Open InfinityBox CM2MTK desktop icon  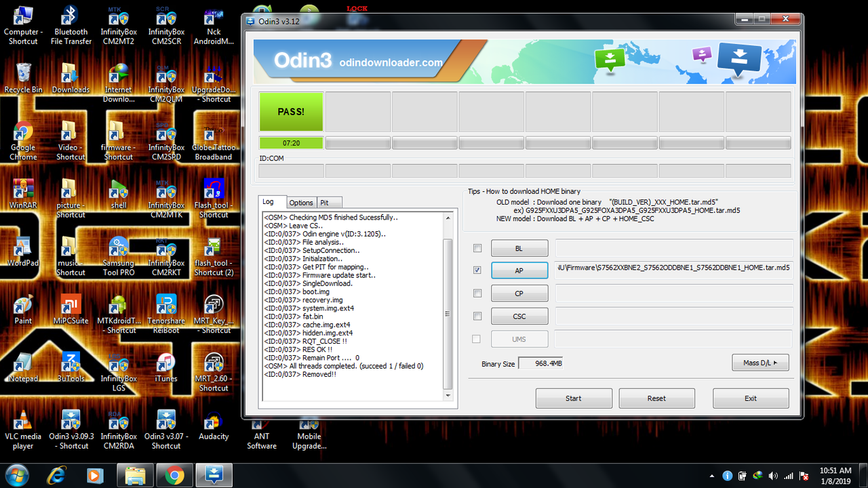166,199
